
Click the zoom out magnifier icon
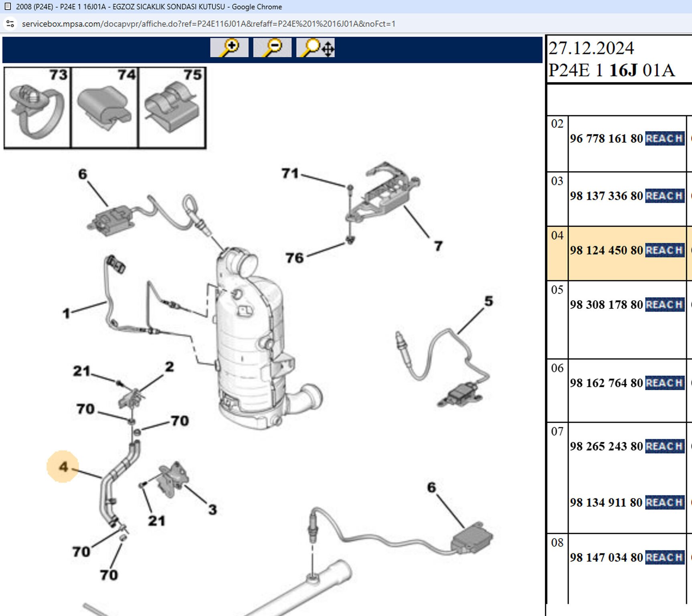pyautogui.click(x=272, y=48)
